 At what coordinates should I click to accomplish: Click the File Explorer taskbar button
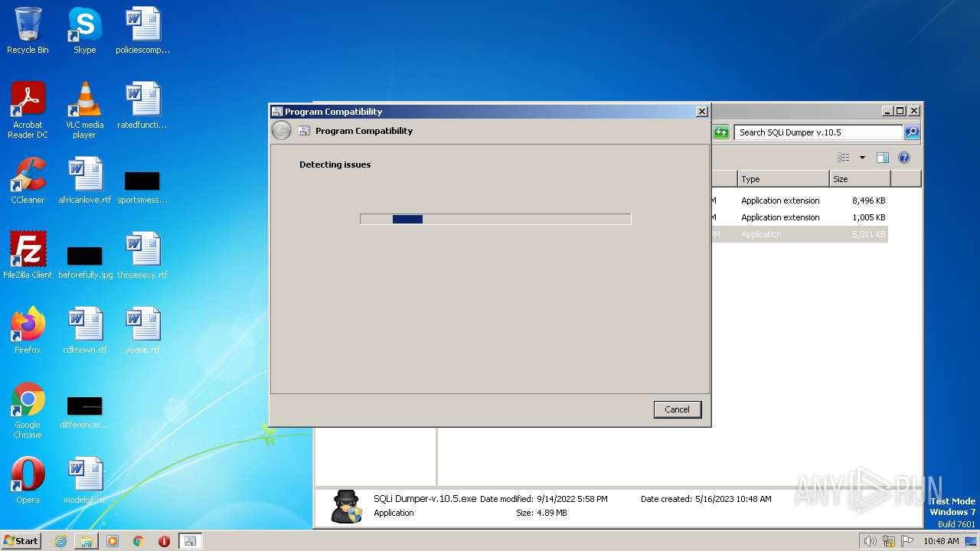[87, 541]
